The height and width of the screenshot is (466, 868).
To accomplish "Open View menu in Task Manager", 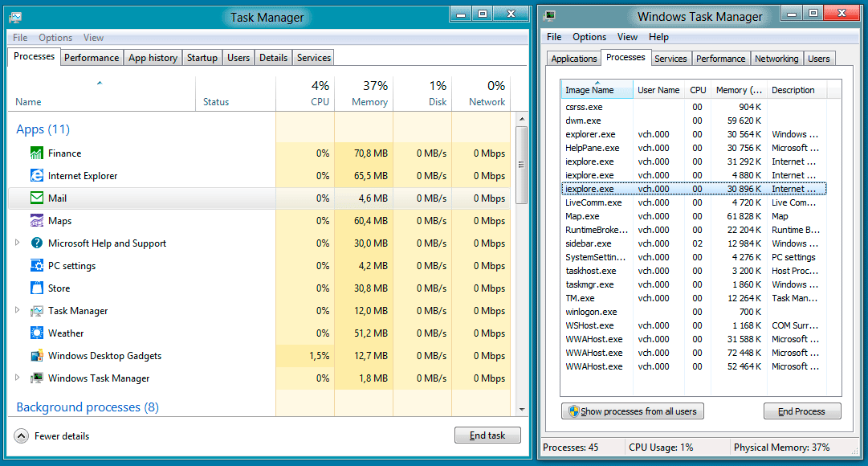I will (94, 38).
